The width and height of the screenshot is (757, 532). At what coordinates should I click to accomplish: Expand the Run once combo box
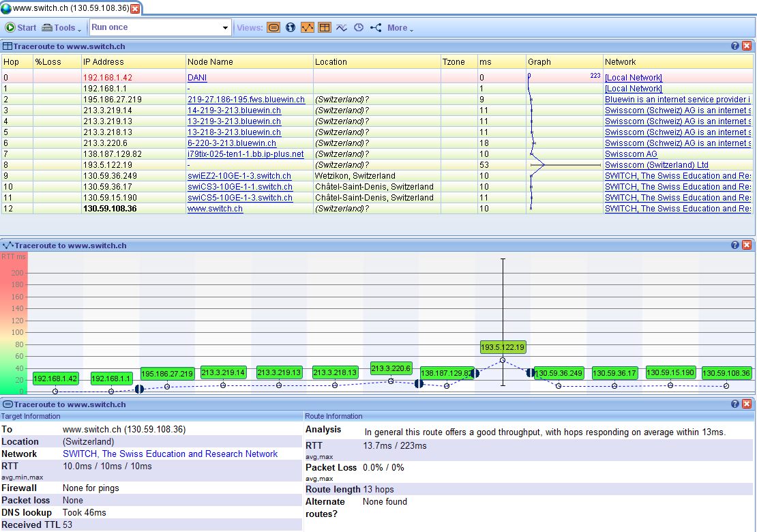click(x=226, y=28)
